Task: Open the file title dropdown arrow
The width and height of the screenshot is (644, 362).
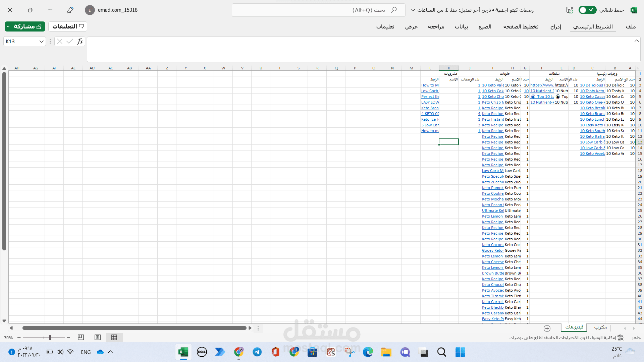Action: (413, 10)
